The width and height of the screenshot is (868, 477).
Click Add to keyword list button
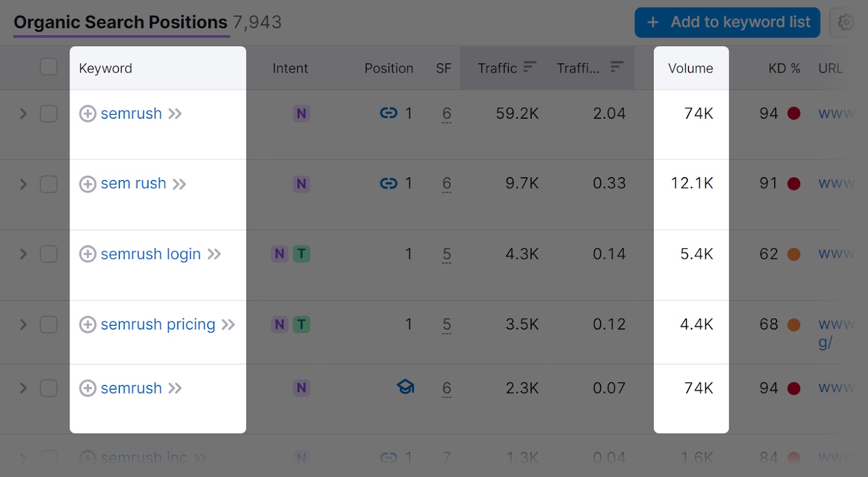727,22
